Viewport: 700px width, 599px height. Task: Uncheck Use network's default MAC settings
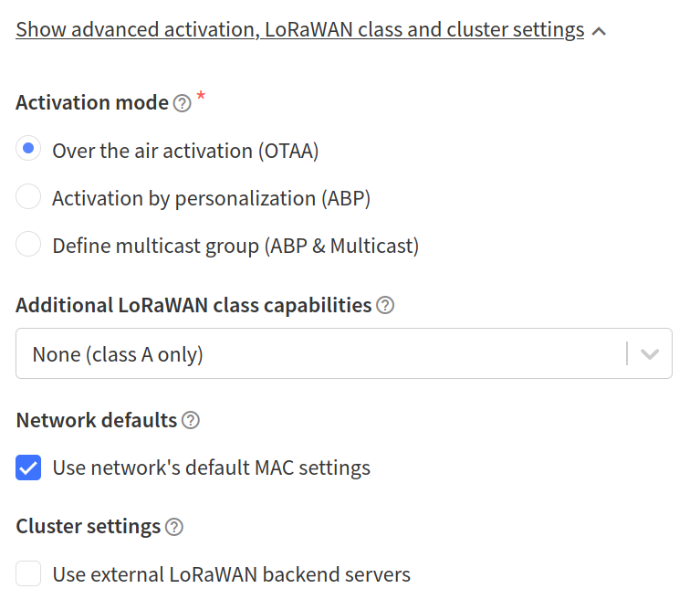[x=28, y=468]
